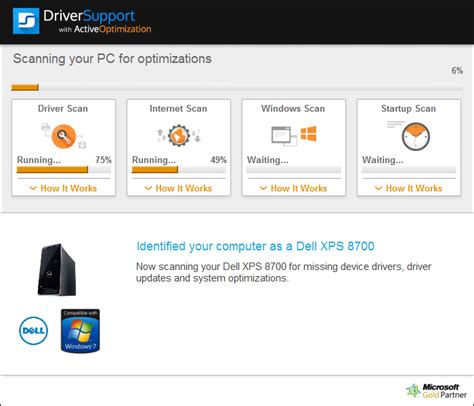Click the DriverSupport title text

pyautogui.click(x=89, y=16)
